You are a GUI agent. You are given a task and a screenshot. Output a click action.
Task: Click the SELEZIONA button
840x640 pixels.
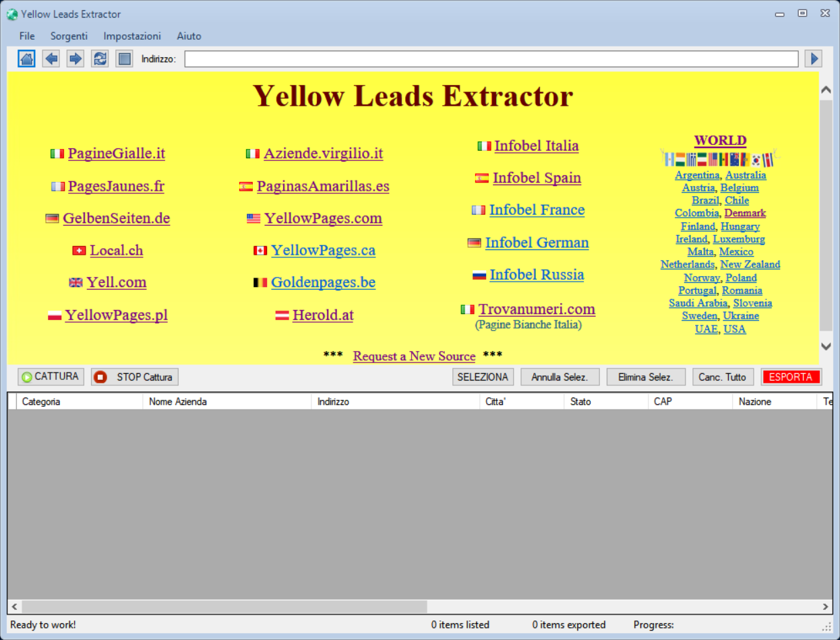click(483, 377)
